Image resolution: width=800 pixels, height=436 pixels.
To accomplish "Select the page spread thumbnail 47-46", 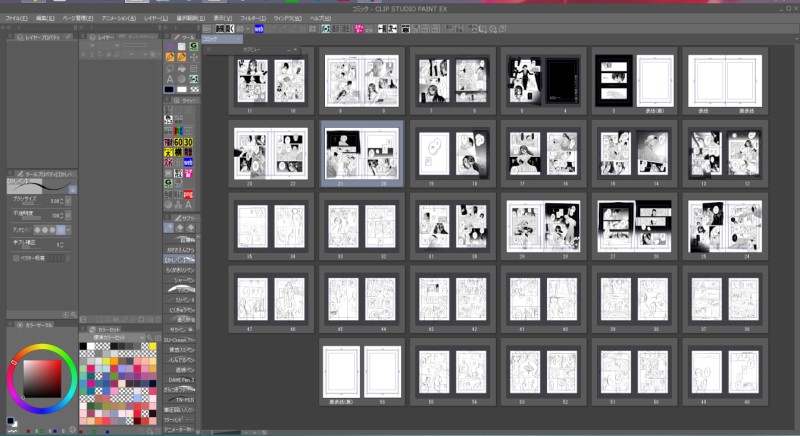I will (271, 299).
